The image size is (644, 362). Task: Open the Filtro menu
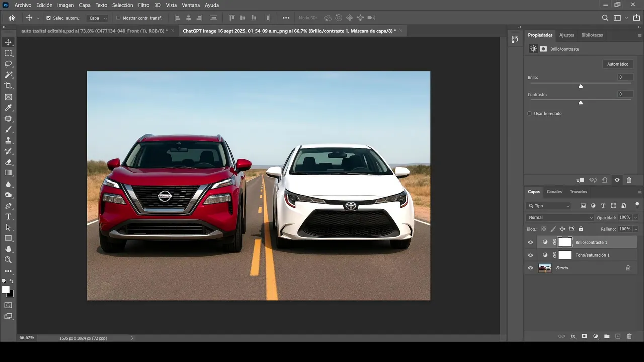(x=144, y=5)
